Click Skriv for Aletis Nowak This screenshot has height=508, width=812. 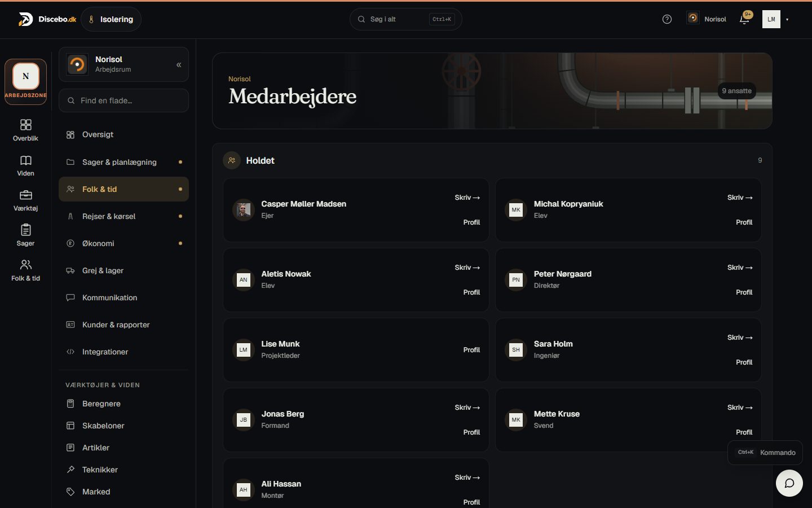click(467, 268)
